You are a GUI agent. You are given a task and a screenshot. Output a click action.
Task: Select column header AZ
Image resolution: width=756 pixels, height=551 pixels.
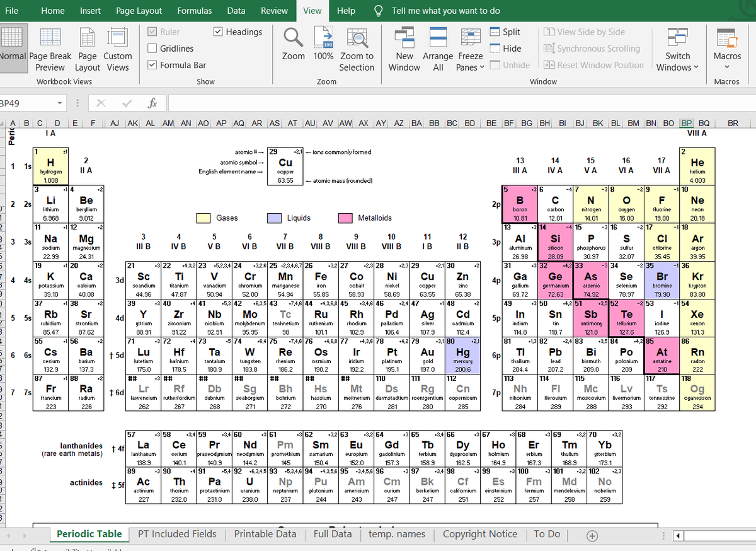399,124
